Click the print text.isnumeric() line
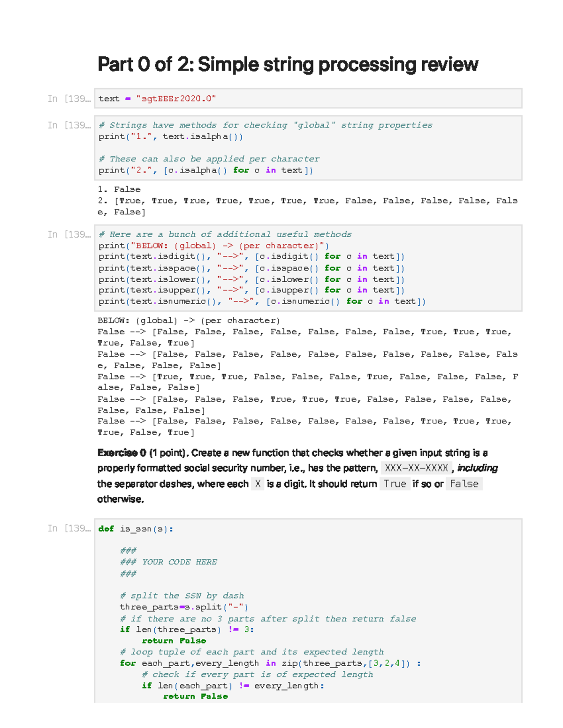This screenshot has height=728, width=563. pyautogui.click(x=262, y=301)
